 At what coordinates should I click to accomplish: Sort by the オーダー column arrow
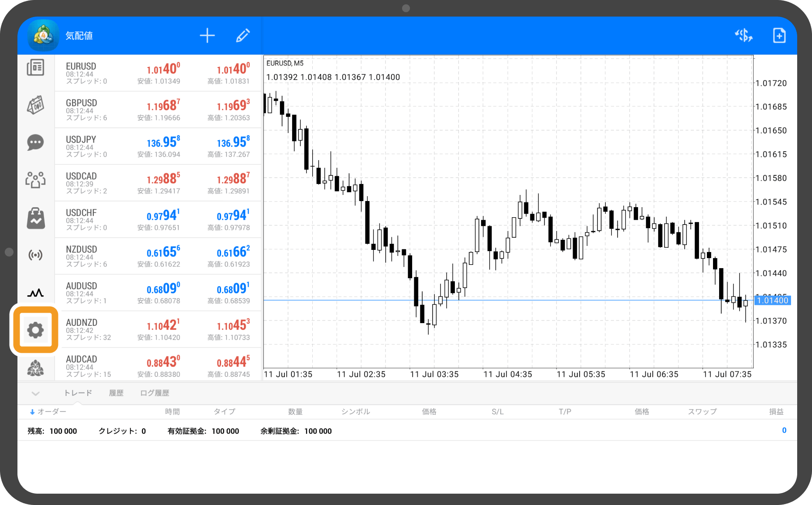pos(32,412)
